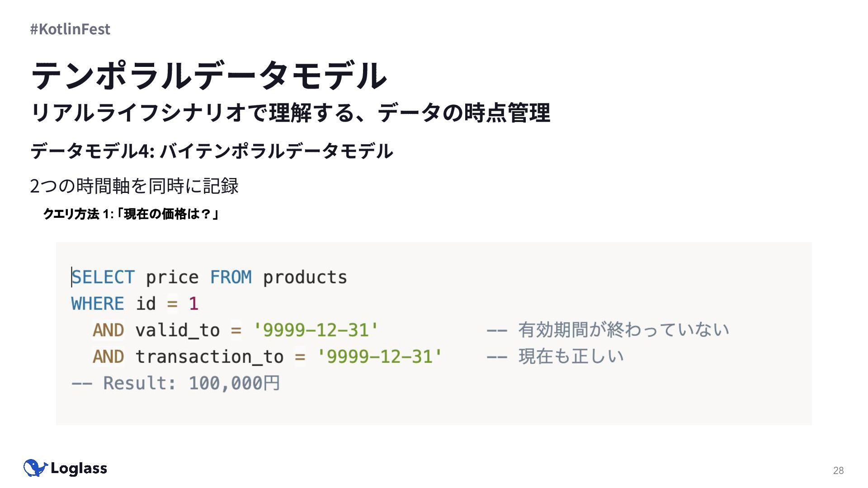The image size is (868, 488).
Task: Select the データモデル4 バイテンポラル heading
Action: [212, 151]
